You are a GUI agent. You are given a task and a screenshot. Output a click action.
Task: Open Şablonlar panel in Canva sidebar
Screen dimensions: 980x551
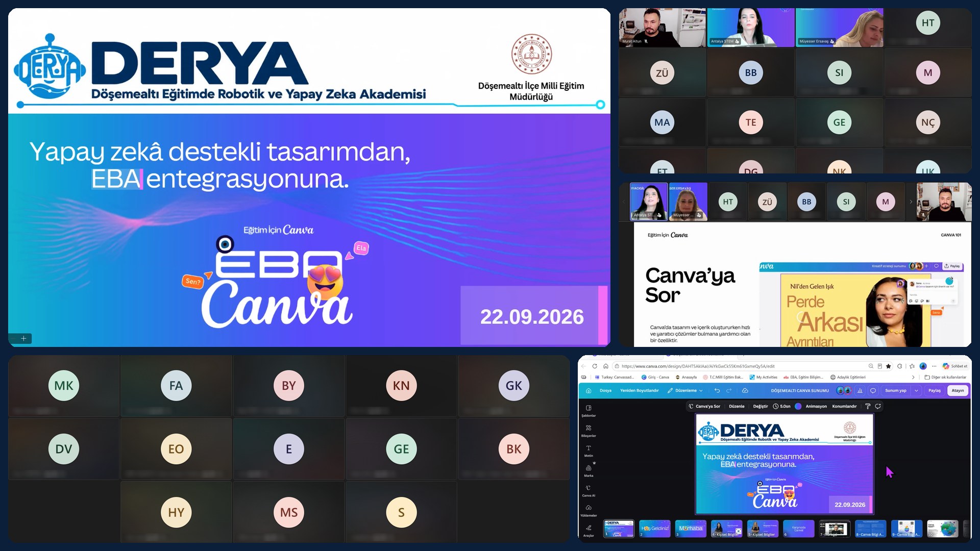click(589, 411)
